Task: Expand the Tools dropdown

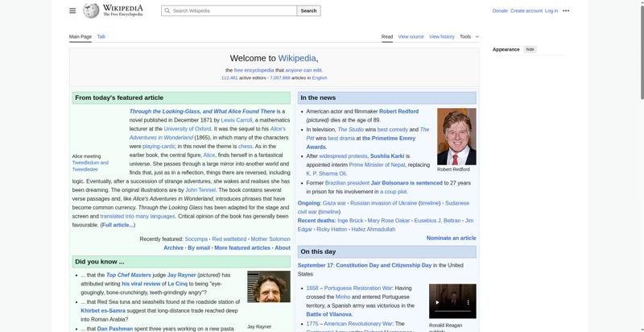Action: 469,36
